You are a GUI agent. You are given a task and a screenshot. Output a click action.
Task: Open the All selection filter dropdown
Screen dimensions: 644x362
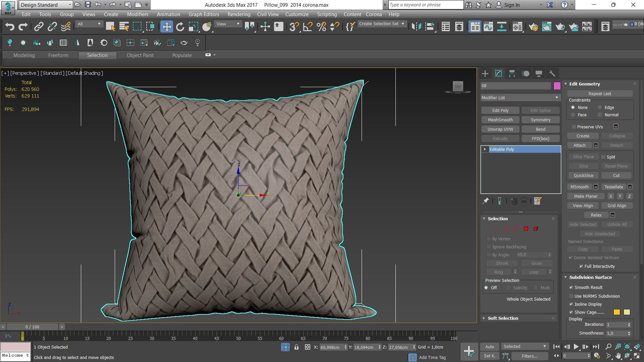[x=89, y=24]
